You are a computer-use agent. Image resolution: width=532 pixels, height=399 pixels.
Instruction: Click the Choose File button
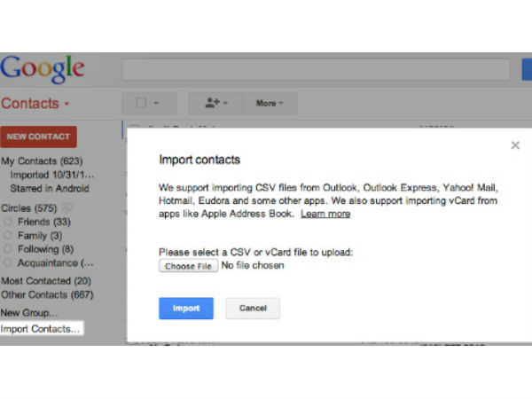(x=189, y=265)
